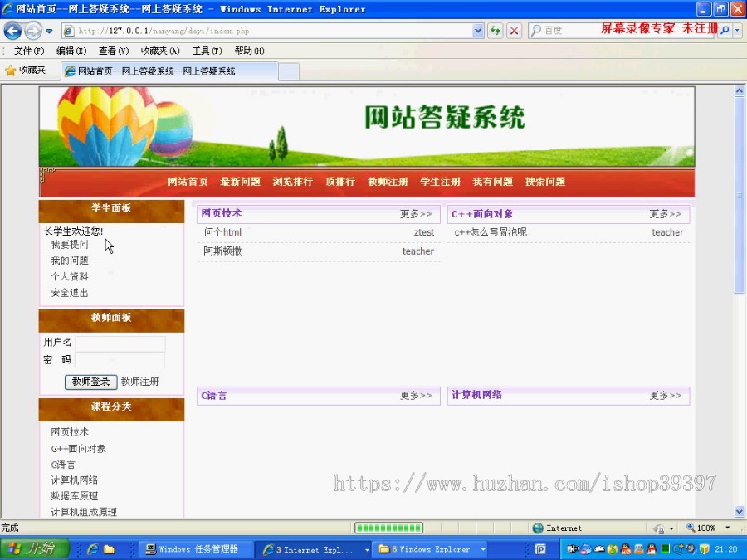Open 网页技术 in the course categories
Viewport: 747px width, 560px height.
coord(70,432)
